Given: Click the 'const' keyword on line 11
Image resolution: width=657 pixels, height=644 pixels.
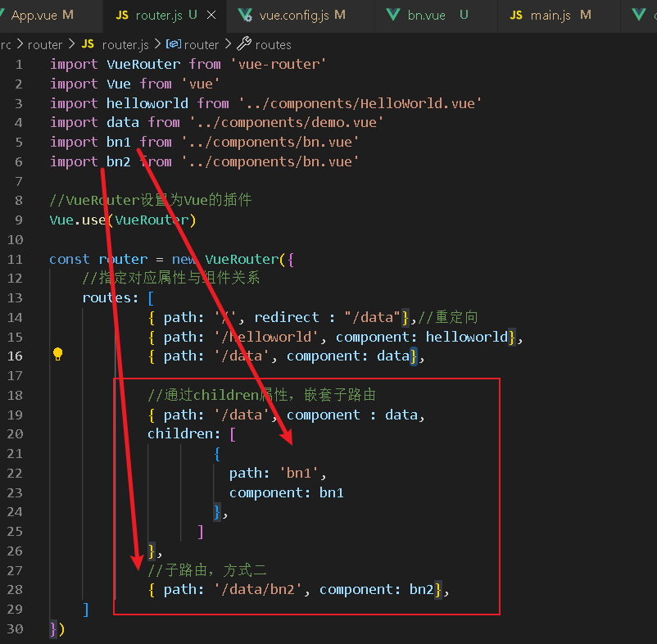Looking at the screenshot, I should (70, 260).
